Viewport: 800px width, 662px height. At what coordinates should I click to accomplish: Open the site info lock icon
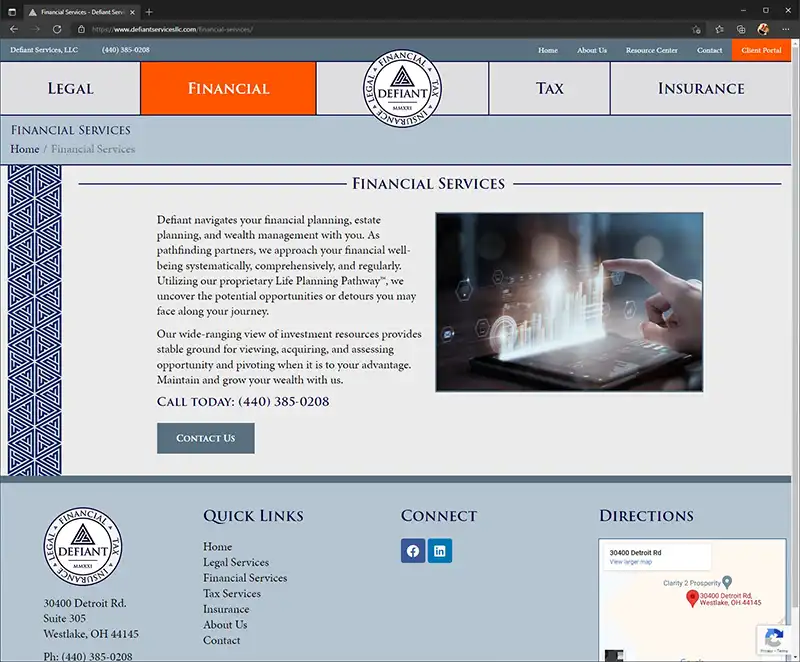click(81, 29)
